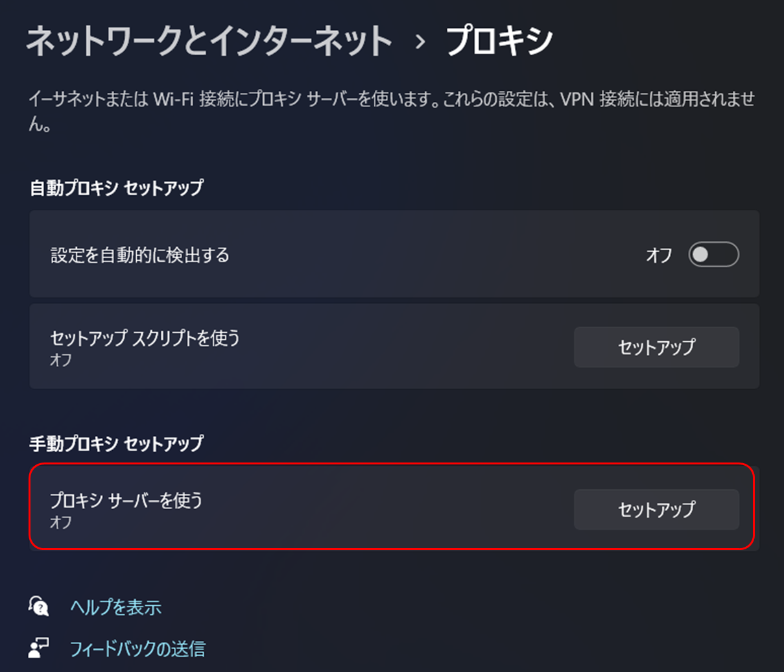Click the feedback person icon

[x=39, y=648]
